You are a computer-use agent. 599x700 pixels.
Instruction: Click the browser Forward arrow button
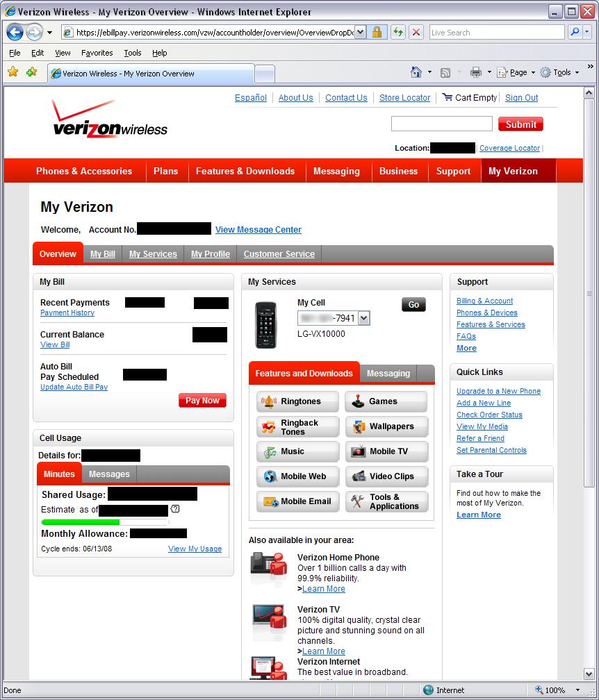click(34, 32)
